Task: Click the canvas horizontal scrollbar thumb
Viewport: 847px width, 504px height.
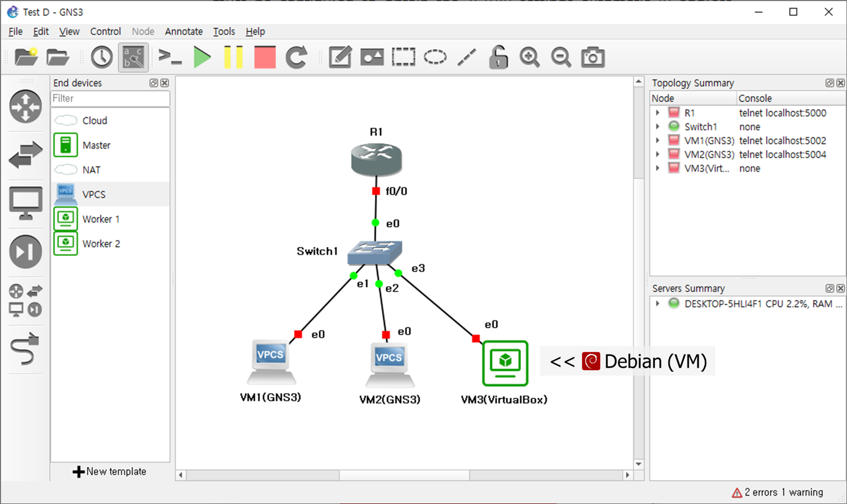Action: point(404,475)
